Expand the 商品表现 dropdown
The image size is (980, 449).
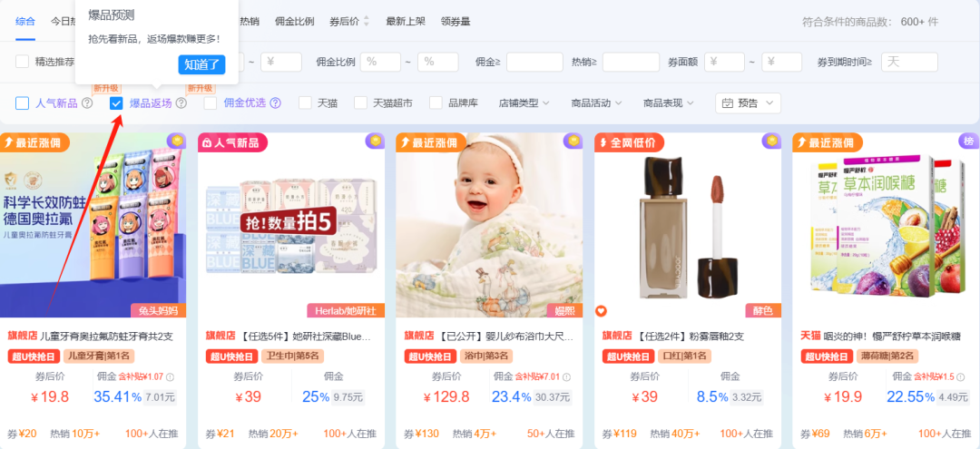click(670, 103)
